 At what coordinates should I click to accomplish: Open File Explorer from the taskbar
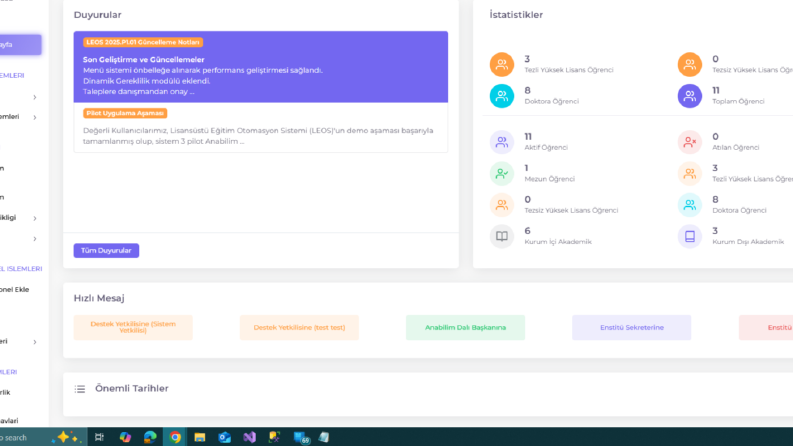[200, 437]
